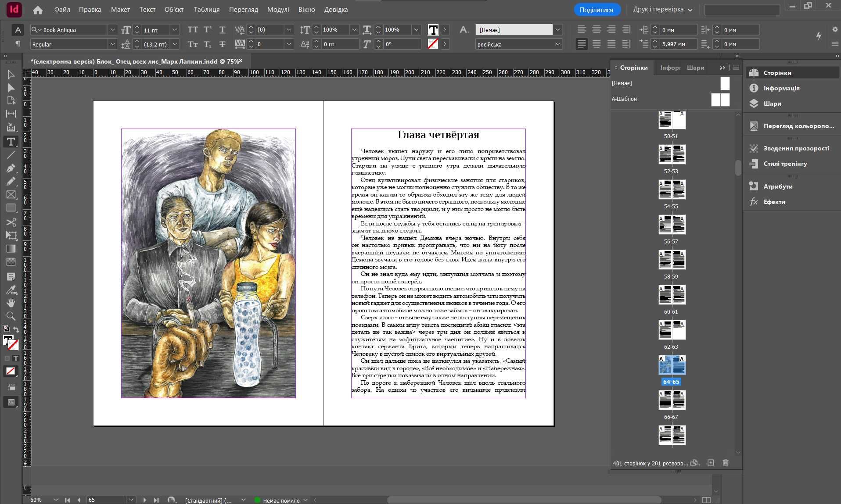Click the text fill color swatch
The width and height of the screenshot is (841, 504).
tap(433, 30)
